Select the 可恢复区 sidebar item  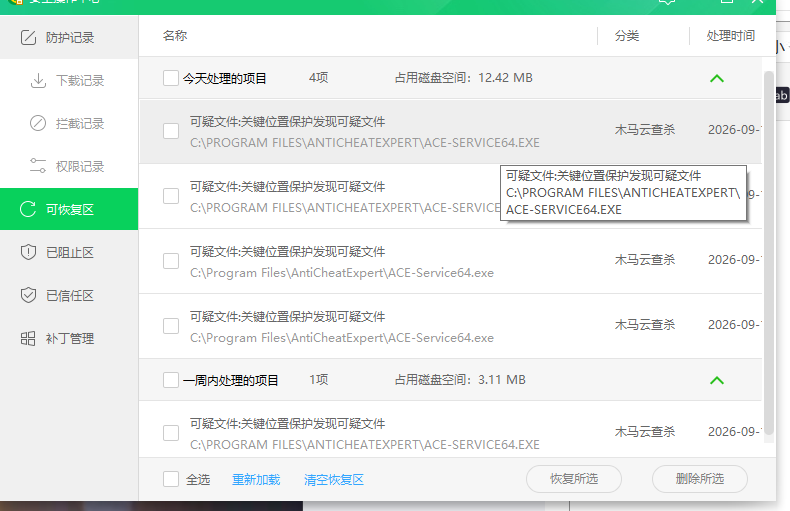69,209
